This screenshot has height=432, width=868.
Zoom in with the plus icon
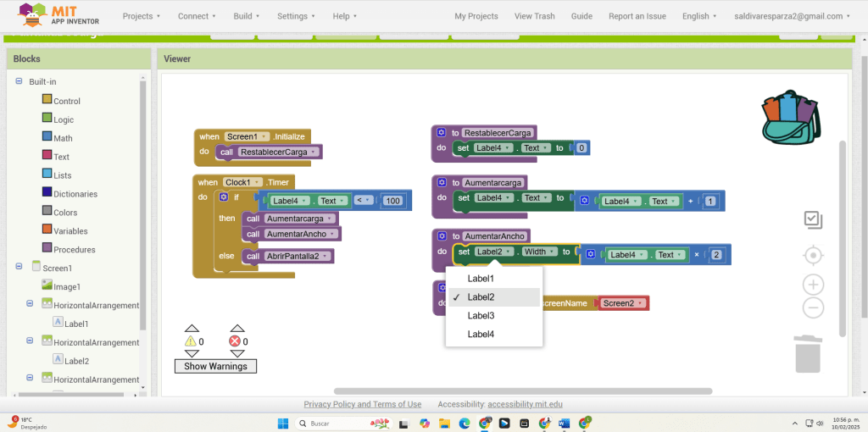(813, 285)
